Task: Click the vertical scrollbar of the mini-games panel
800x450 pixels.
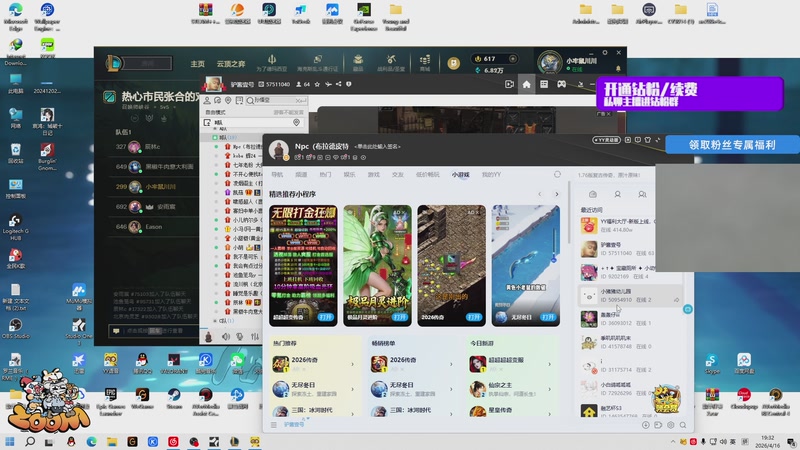Action: tap(568, 213)
